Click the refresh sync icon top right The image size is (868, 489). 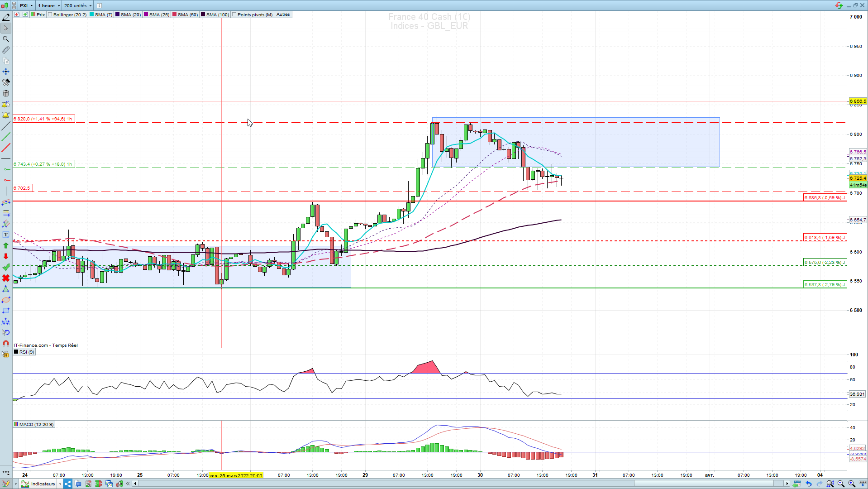839,5
